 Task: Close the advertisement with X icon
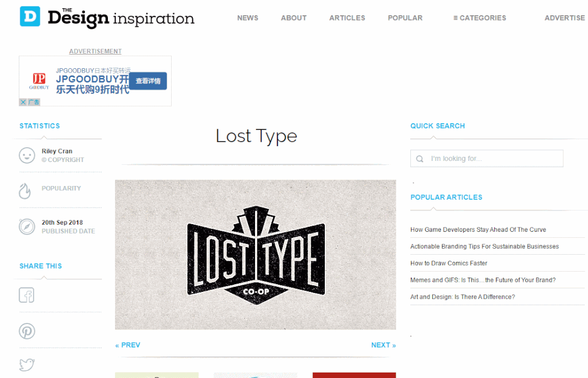click(23, 102)
